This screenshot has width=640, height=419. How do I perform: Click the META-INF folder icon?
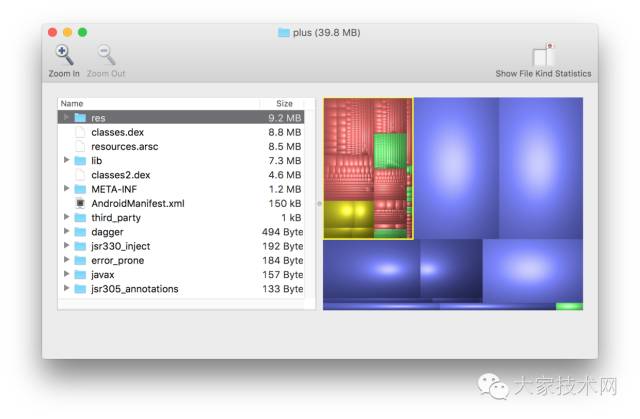(x=80, y=189)
